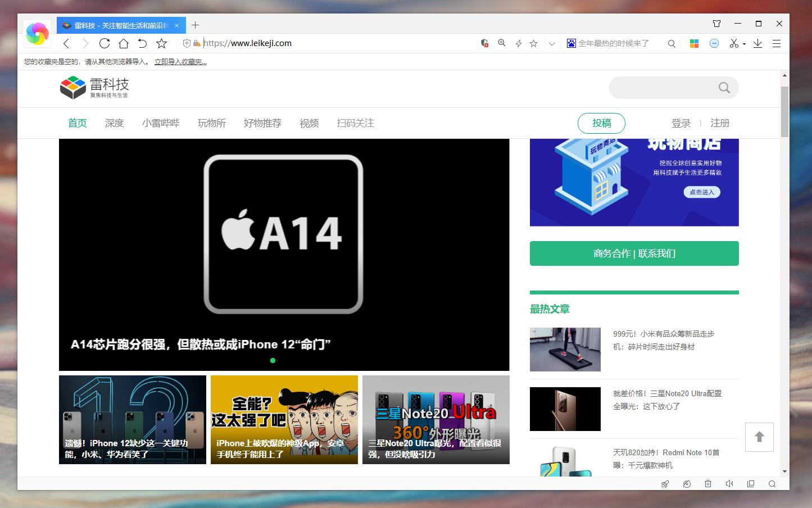Mute page sound with the speaker icon
This screenshot has height=508, width=812.
[x=729, y=484]
